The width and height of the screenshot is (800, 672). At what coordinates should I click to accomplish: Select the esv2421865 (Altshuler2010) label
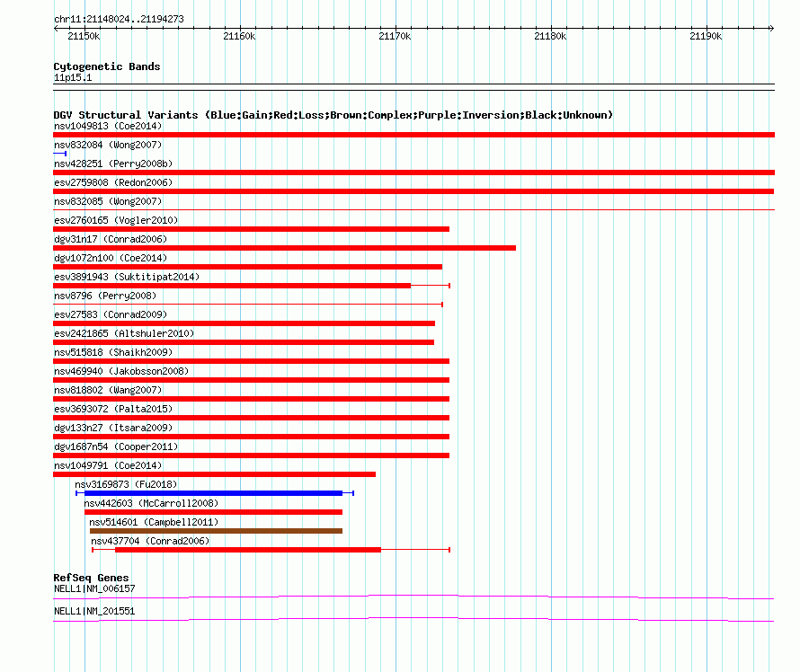pos(124,333)
